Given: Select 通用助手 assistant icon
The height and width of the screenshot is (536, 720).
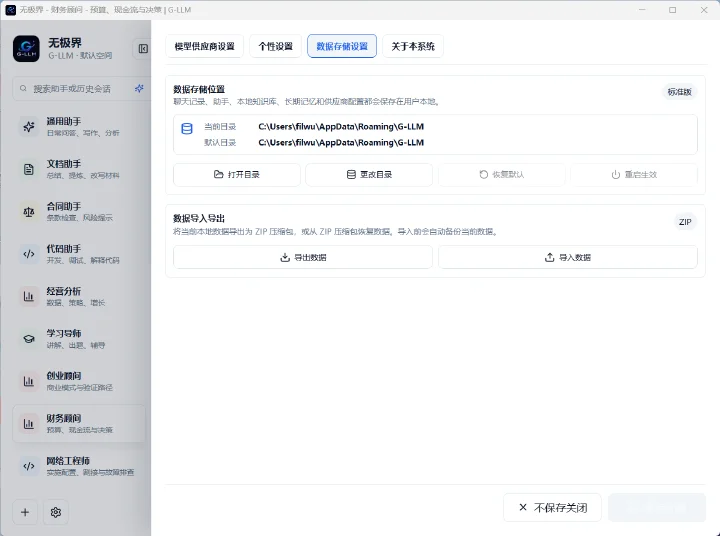Looking at the screenshot, I should click(29, 127).
